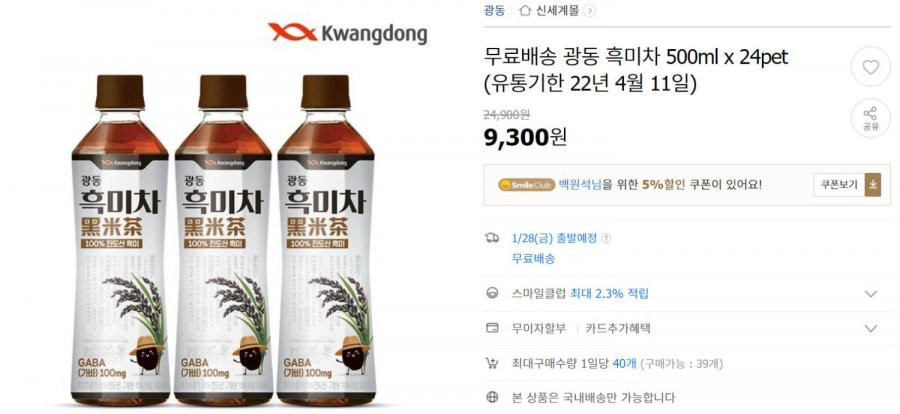Viewport: 900px width, 414px height.
Task: Click the 쿠폰보기 button
Action: [839, 184]
